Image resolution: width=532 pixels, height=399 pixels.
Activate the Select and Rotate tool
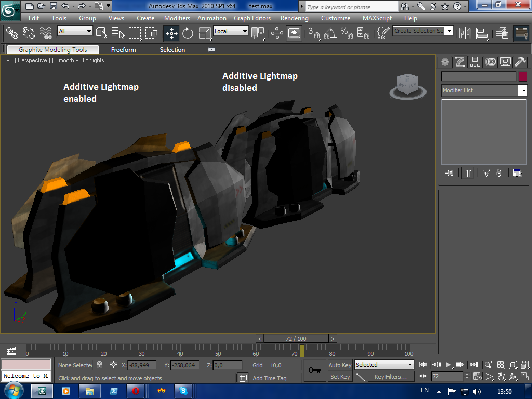click(x=188, y=33)
